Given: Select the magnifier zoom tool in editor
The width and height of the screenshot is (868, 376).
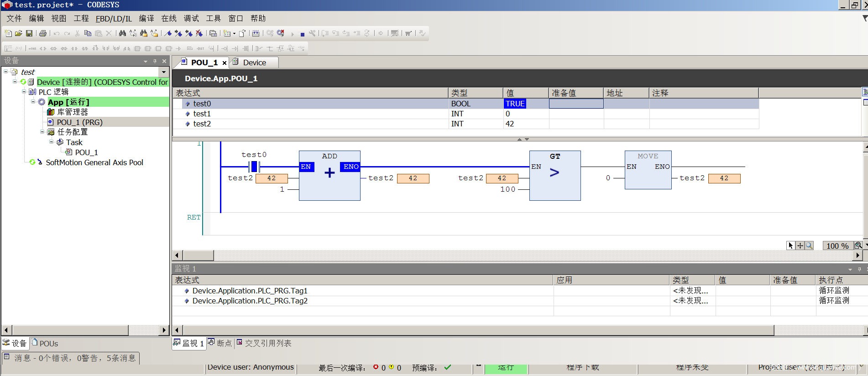Looking at the screenshot, I should pyautogui.click(x=809, y=245).
